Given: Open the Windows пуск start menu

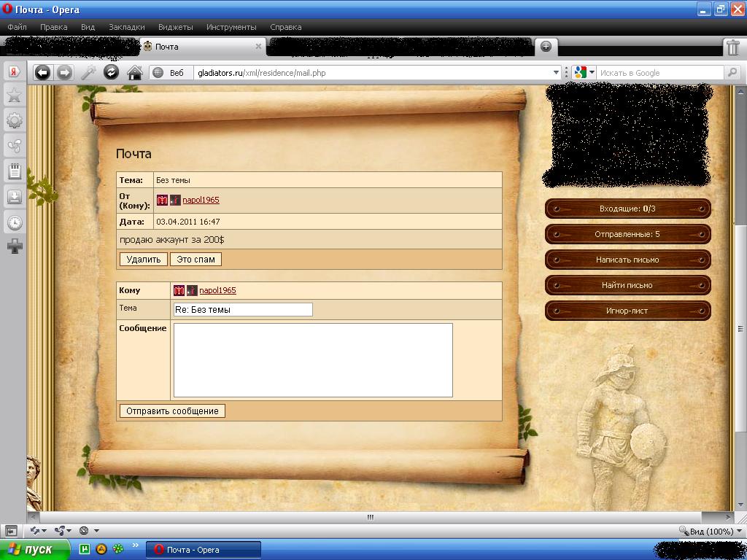Looking at the screenshot, I should pos(35,550).
